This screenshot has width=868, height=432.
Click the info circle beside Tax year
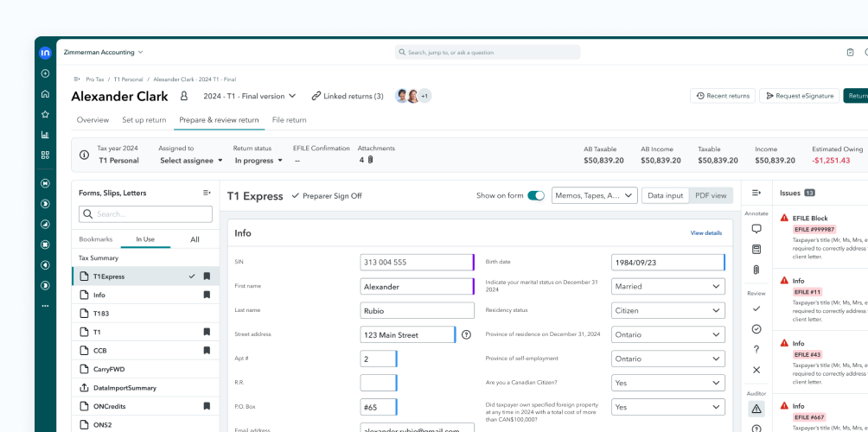click(x=84, y=155)
